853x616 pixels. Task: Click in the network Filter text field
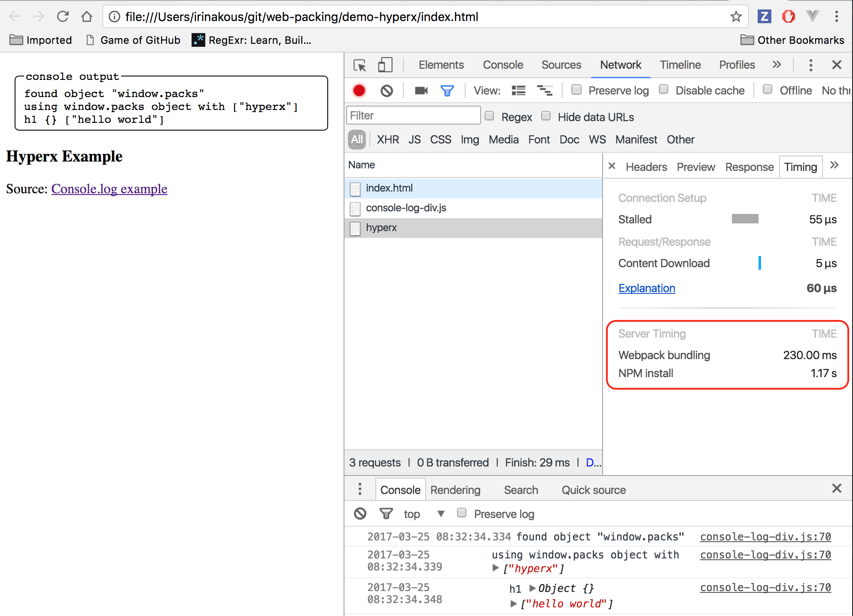(x=413, y=116)
